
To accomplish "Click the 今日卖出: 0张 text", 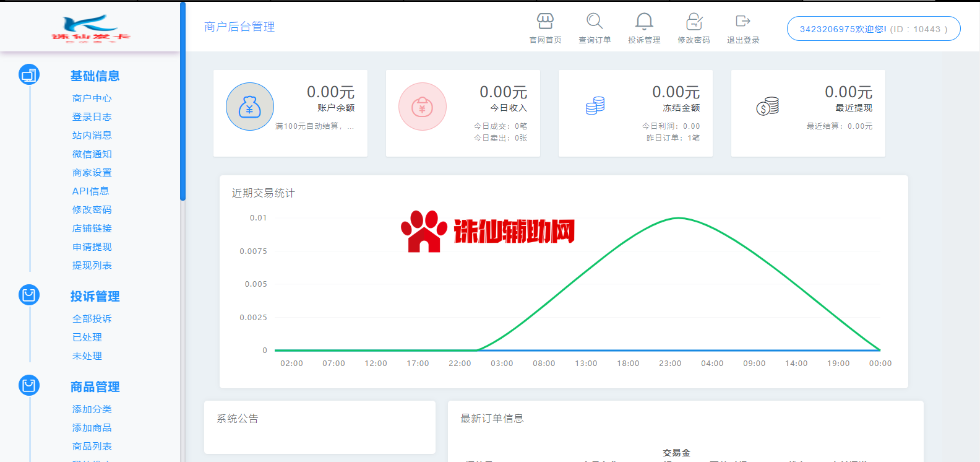I will point(501,137).
